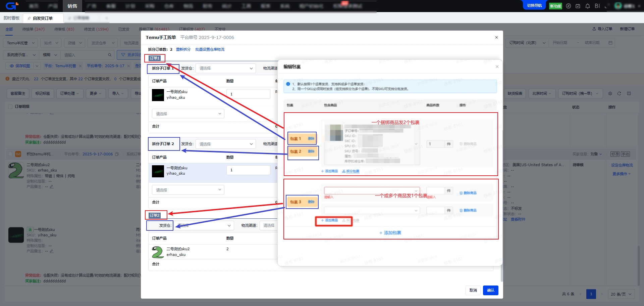The width and height of the screenshot is (644, 306).
Task: Open 发货仓 dropdown for 拆分子订单 1
Action: click(226, 68)
